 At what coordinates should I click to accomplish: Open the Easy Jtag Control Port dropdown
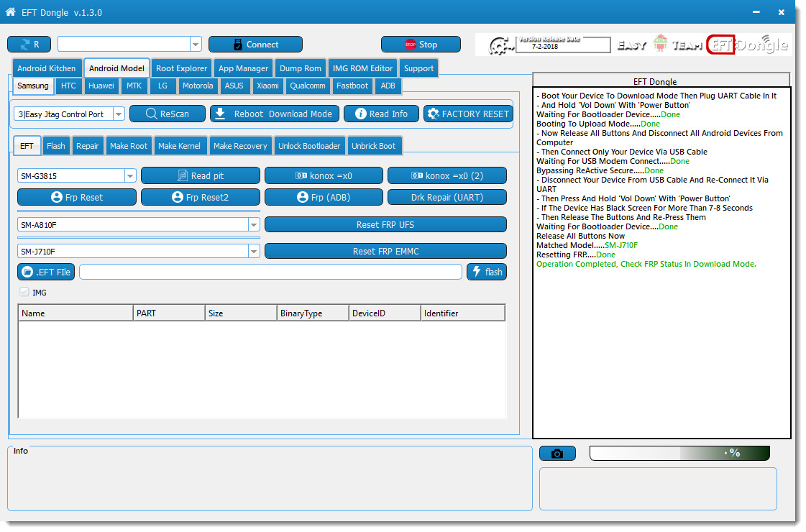click(x=119, y=114)
